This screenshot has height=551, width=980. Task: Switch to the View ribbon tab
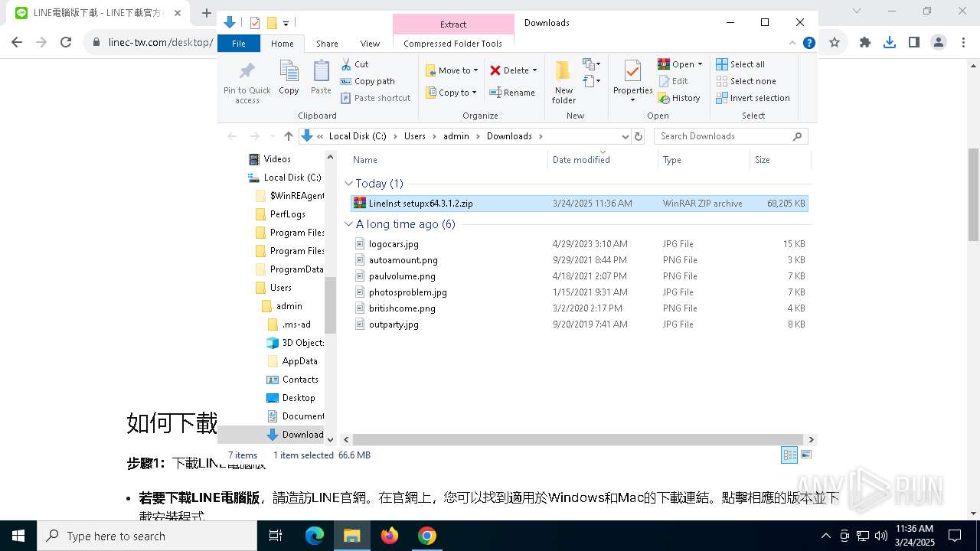[370, 44]
